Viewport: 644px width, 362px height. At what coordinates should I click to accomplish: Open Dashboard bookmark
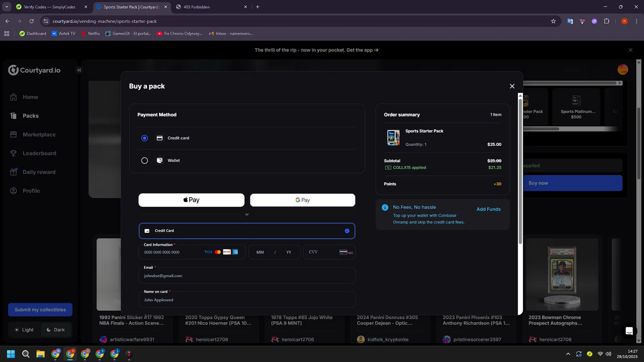point(33,33)
